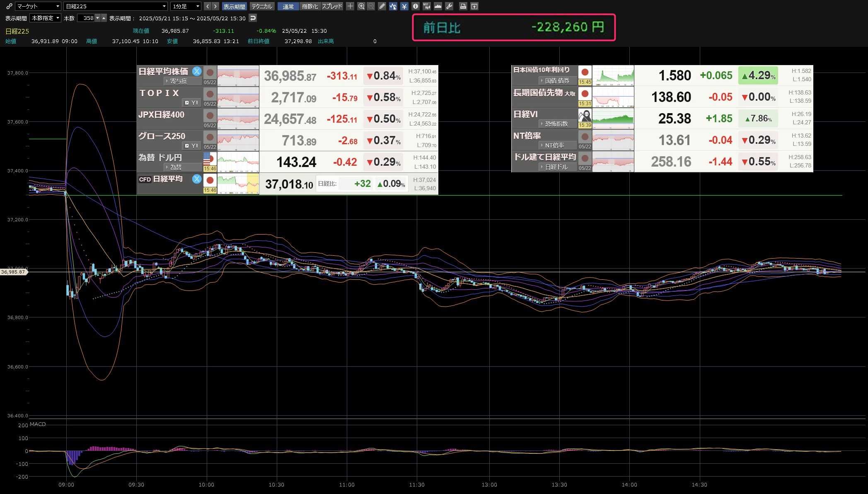
Task: Open the 国債 債券 link
Action: pos(558,80)
